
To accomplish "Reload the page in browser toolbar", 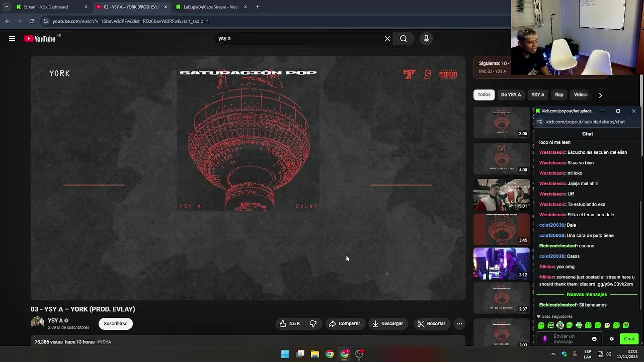I will pyautogui.click(x=31, y=21).
